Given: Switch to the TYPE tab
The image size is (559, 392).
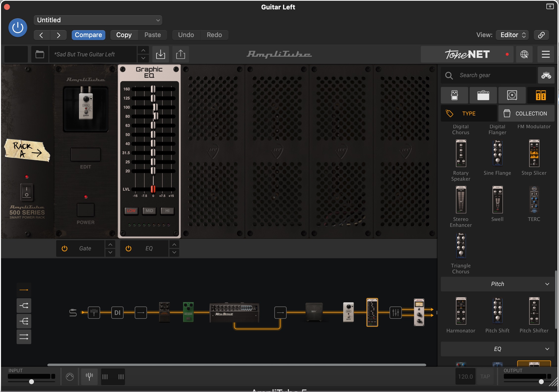Looking at the screenshot, I should pos(469,113).
